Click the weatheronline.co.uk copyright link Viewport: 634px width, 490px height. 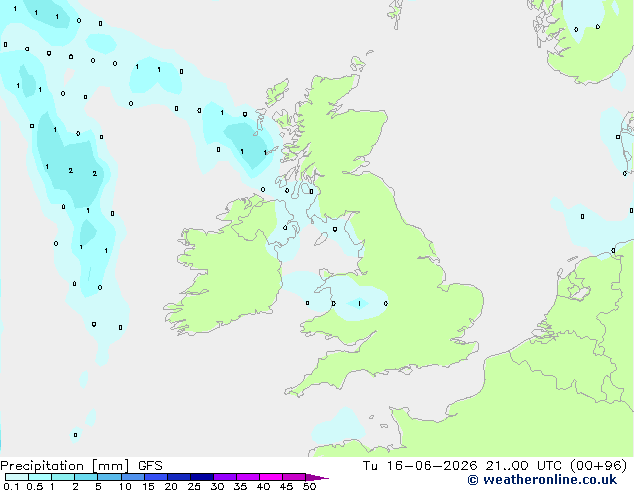542,480
